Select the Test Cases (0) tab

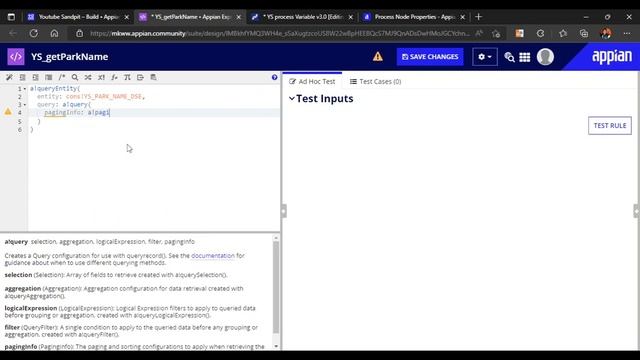(x=376, y=82)
